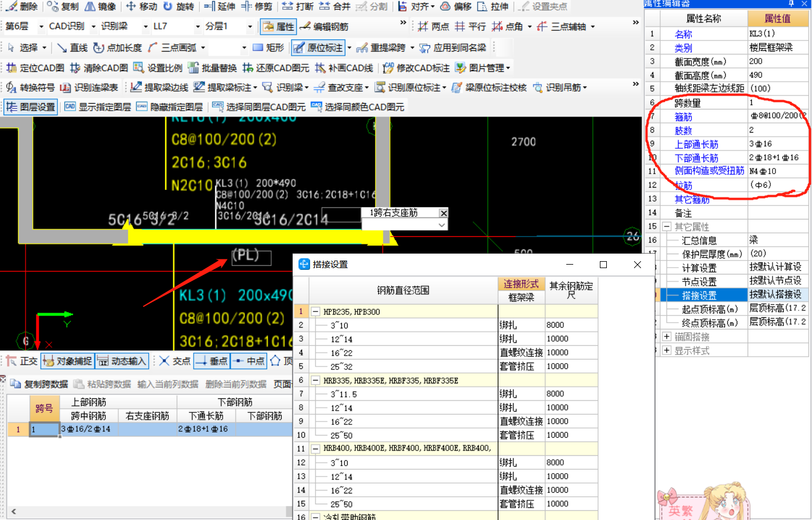Image resolution: width=812 pixels, height=520 pixels.
Task: Expand the 锚固搭接 property group
Action: point(667,336)
